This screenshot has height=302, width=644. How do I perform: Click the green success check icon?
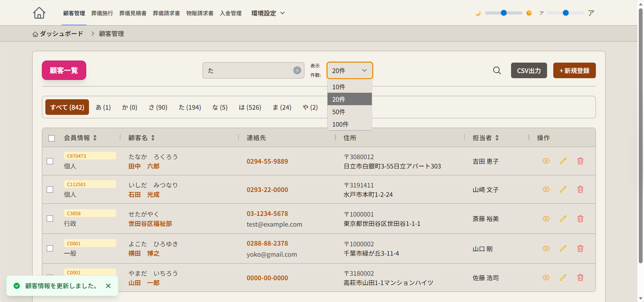(x=17, y=286)
